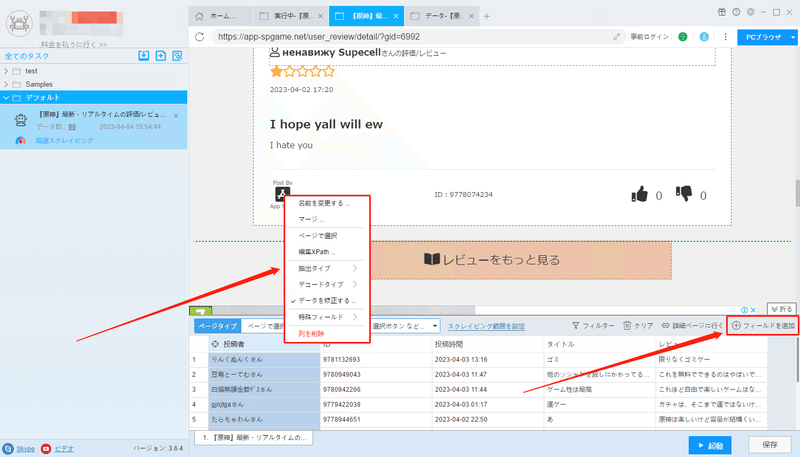Close the ad with the X icon
This screenshot has width=800, height=457.
tap(753, 310)
